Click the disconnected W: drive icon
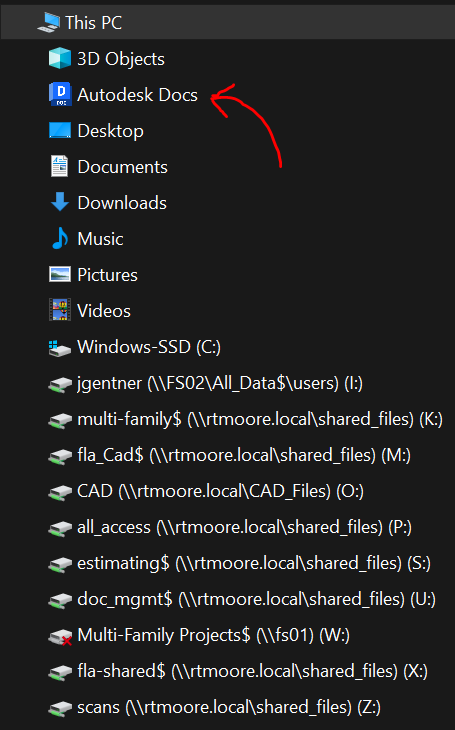This screenshot has width=455, height=730. pos(60,636)
